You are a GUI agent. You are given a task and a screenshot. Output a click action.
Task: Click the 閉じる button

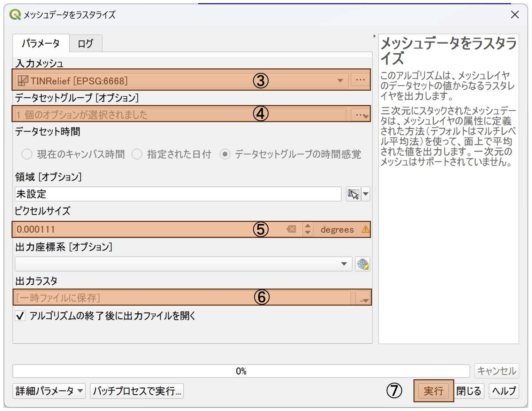(x=469, y=391)
